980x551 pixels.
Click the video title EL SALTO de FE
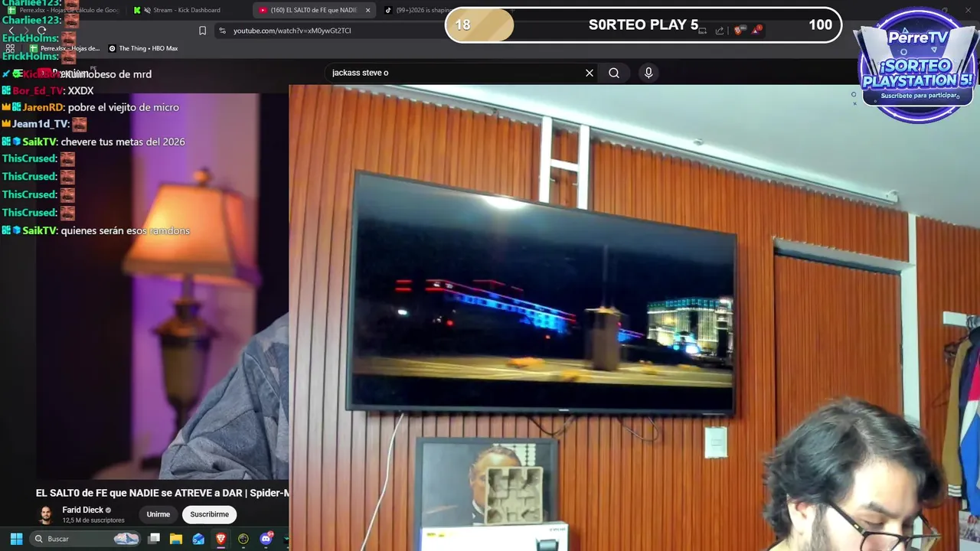(162, 493)
